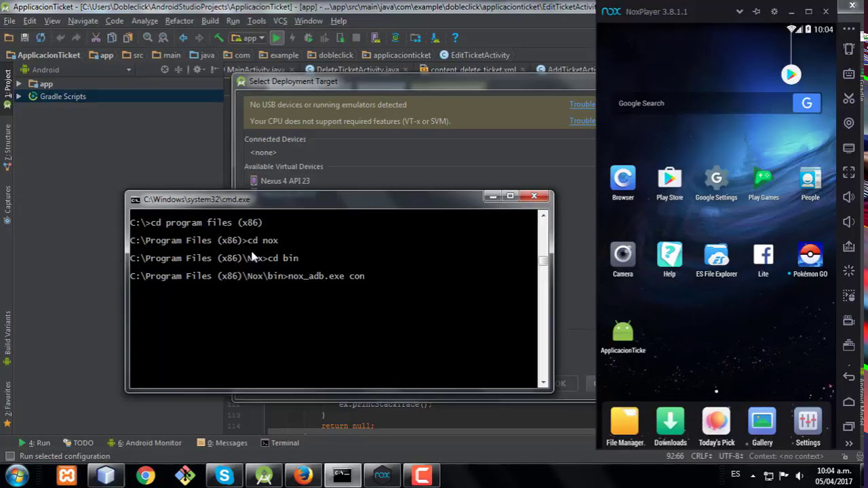868x488 pixels.
Task: Click the Find magnifier toolbar icon
Action: click(x=147, y=38)
